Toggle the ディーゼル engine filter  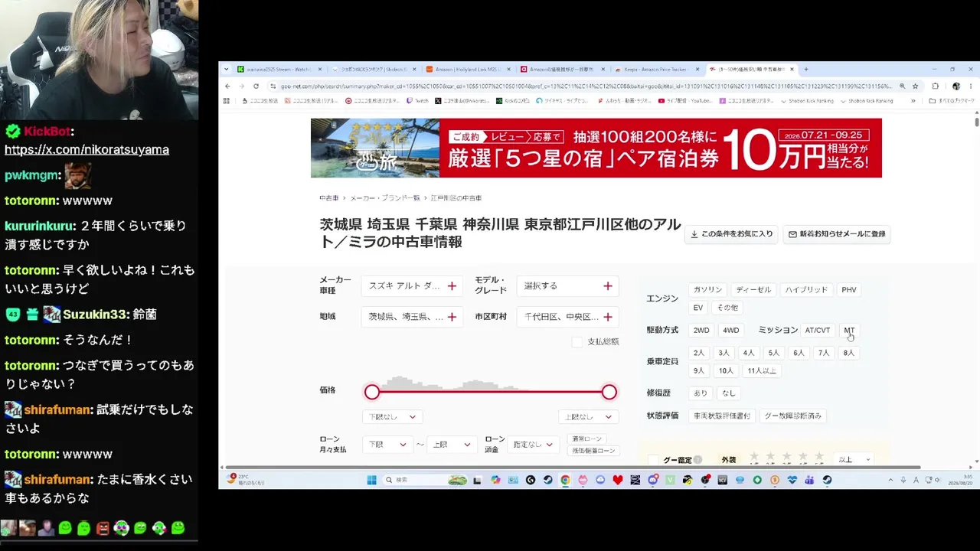(x=753, y=290)
